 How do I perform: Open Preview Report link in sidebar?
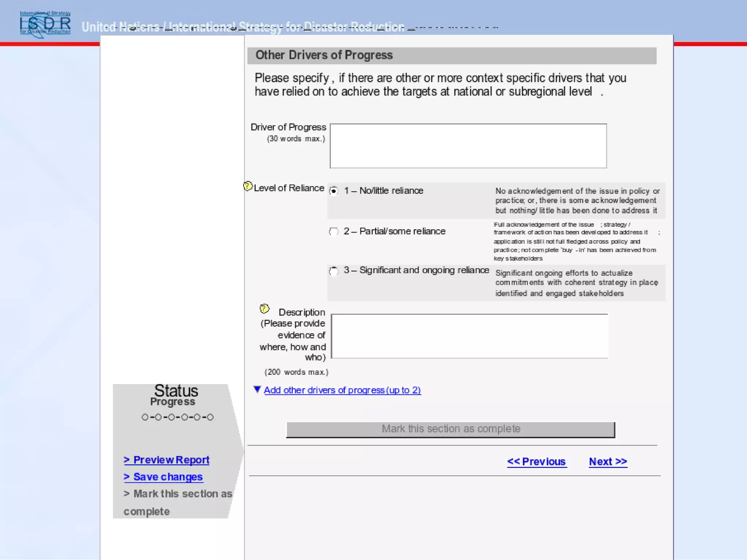click(x=167, y=460)
